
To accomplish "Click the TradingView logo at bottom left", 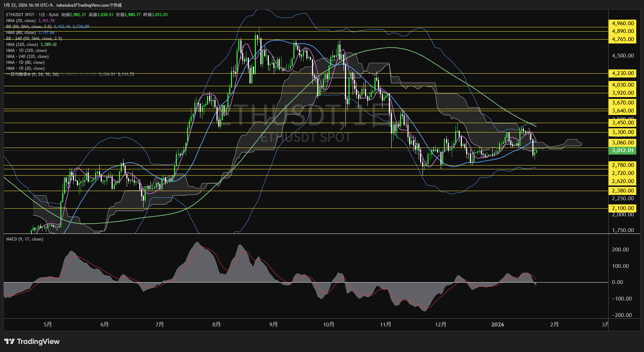I will coord(32,341).
